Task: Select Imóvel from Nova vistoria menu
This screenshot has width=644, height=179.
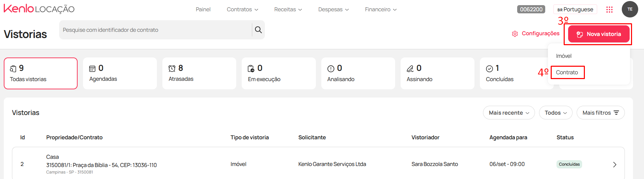Action: point(564,56)
